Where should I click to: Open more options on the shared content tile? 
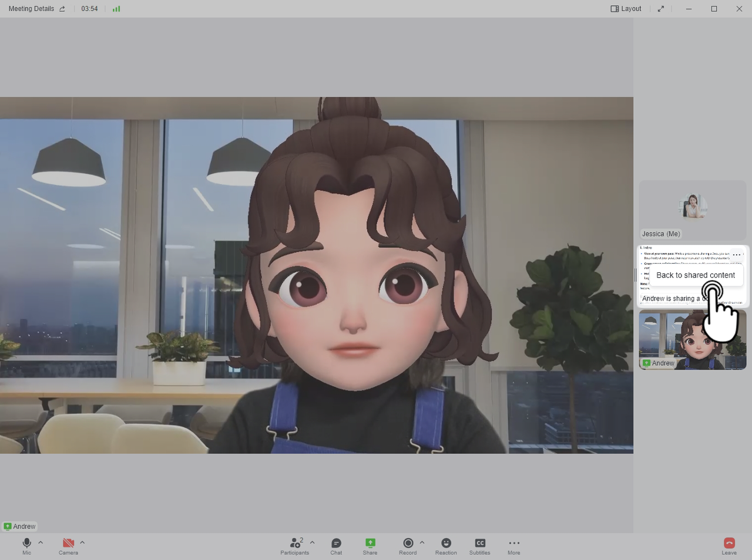click(x=736, y=255)
